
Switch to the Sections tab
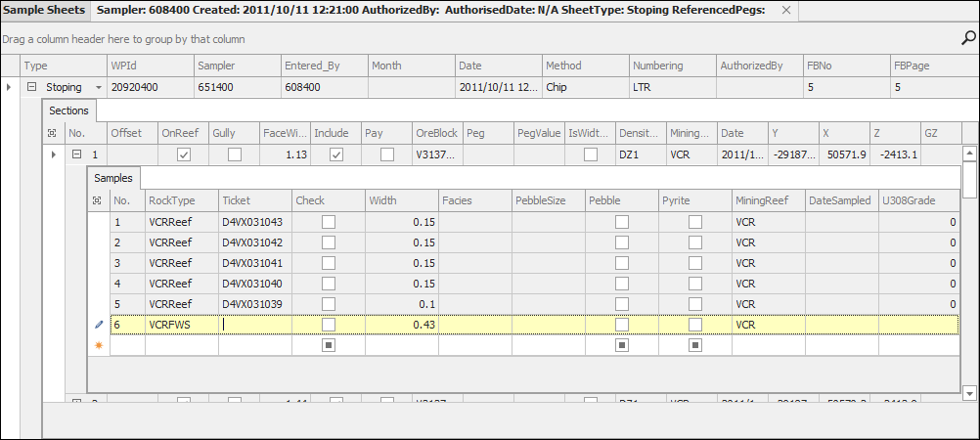[68, 110]
